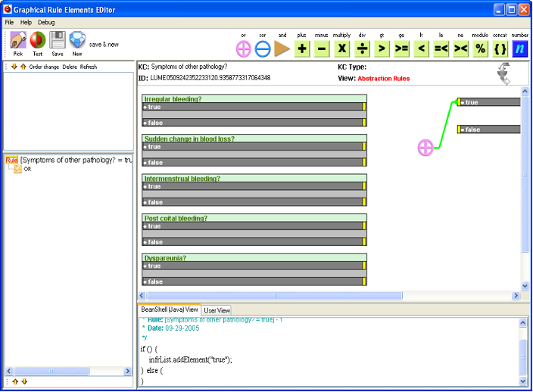Select the Rule node in tree
The height and width of the screenshot is (392, 533).
coord(12,160)
